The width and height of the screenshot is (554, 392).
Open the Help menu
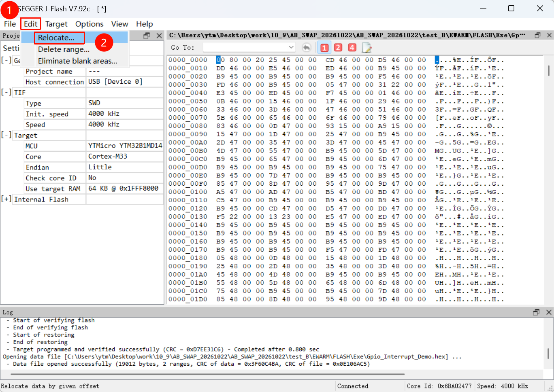click(144, 24)
